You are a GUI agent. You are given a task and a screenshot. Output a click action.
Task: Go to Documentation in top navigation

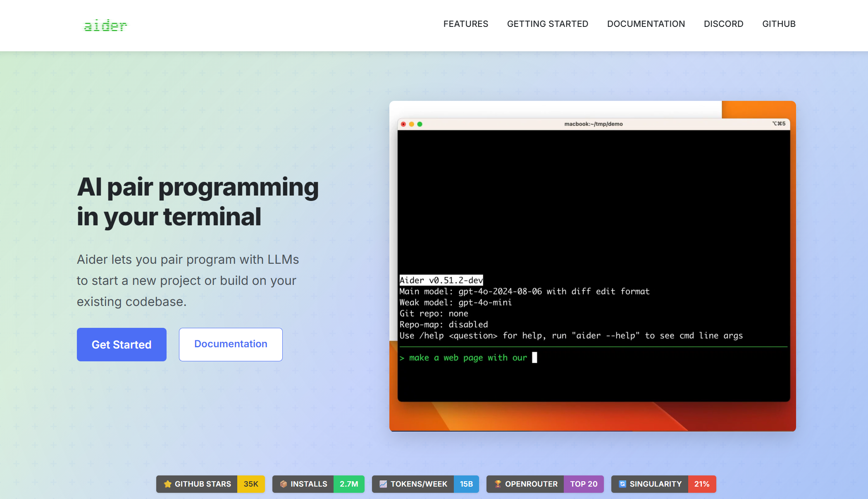point(646,24)
